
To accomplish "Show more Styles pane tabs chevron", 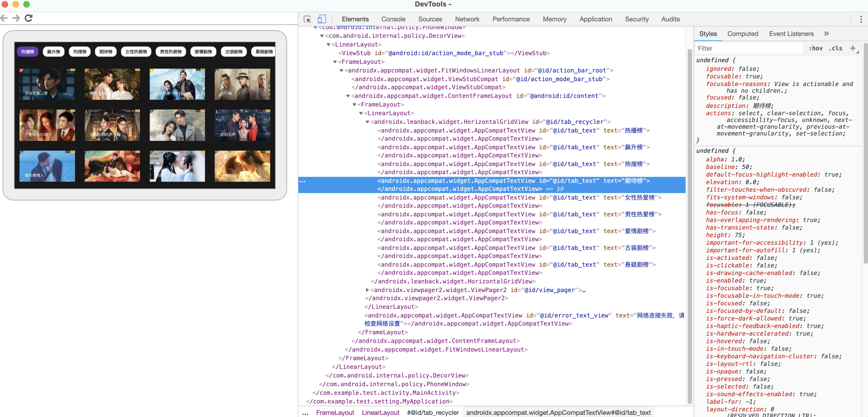I will (826, 34).
